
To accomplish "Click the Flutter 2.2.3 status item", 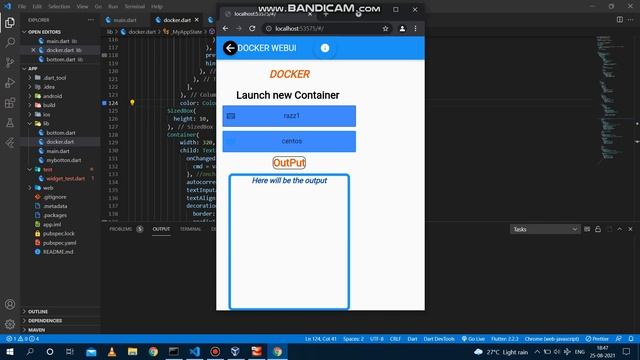I will [x=505, y=339].
